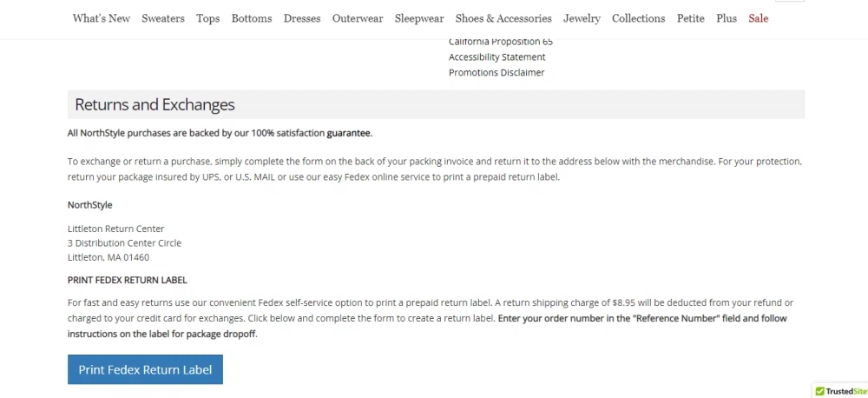Go to the Tops category
This screenshot has width=868, height=398.
207,18
